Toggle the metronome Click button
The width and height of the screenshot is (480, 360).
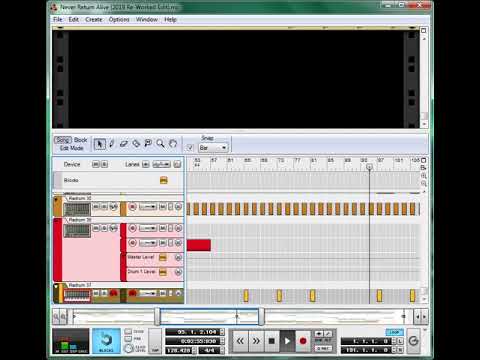click(x=128, y=332)
